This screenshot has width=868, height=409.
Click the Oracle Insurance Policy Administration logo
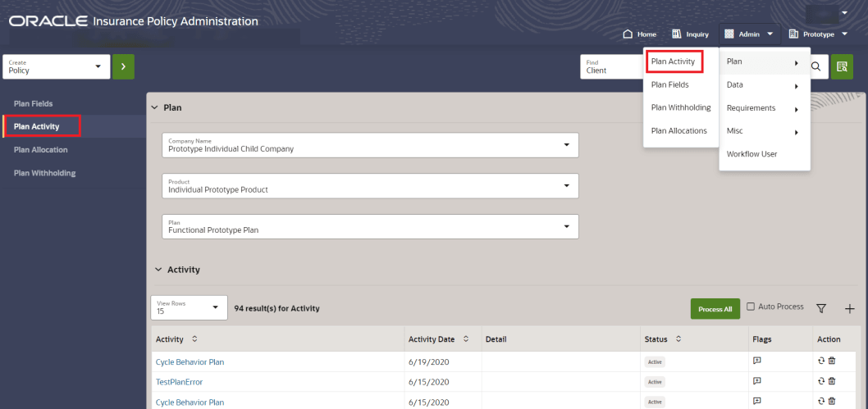(134, 21)
